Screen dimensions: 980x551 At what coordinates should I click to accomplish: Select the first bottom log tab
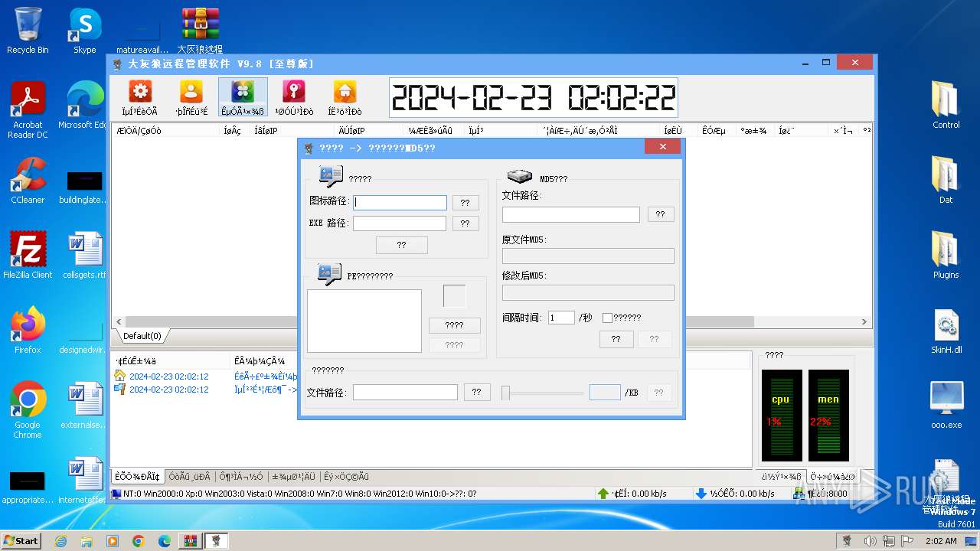tap(137, 476)
